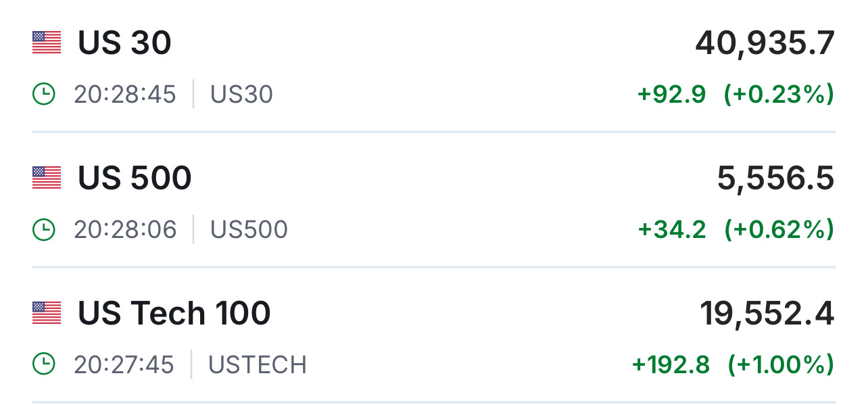This screenshot has width=868, height=405.
Task: Open the US 30 index name
Action: coord(124,43)
